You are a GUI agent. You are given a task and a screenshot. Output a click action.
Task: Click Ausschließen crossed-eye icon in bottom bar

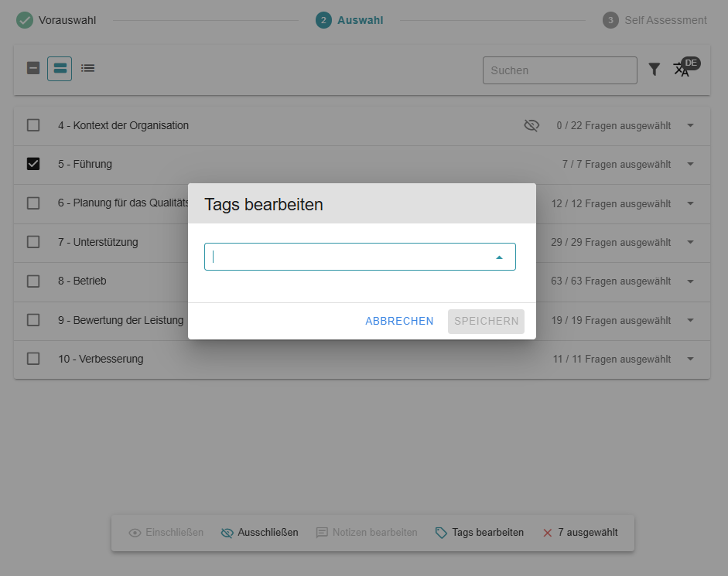[x=227, y=533]
